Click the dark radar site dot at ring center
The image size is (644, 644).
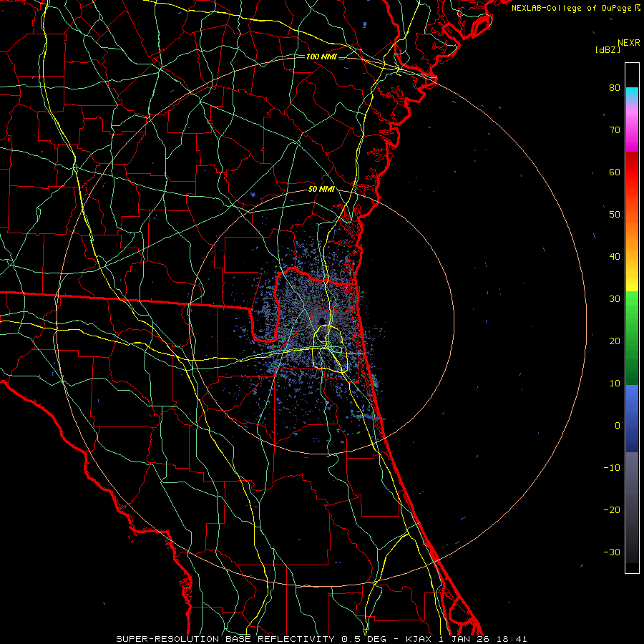coord(321,321)
